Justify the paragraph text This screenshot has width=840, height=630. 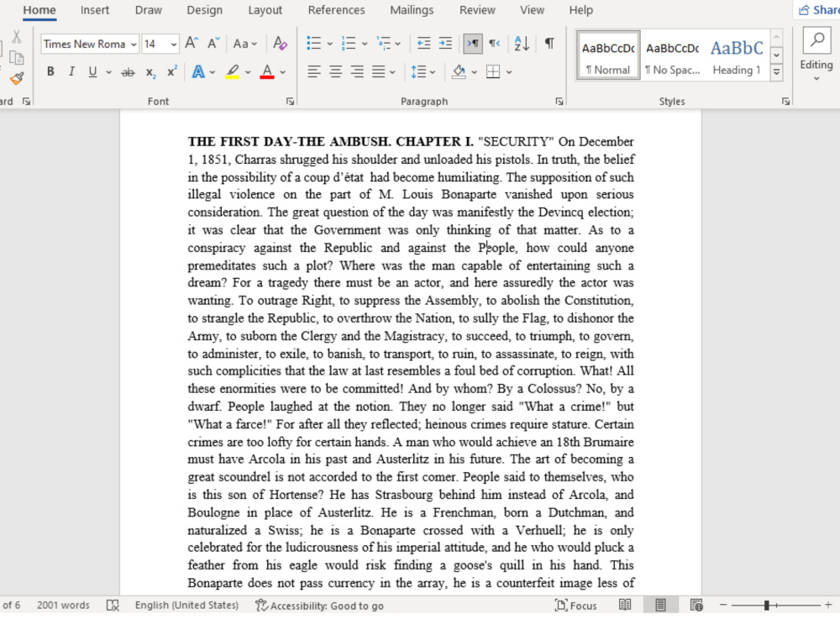pos(378,71)
